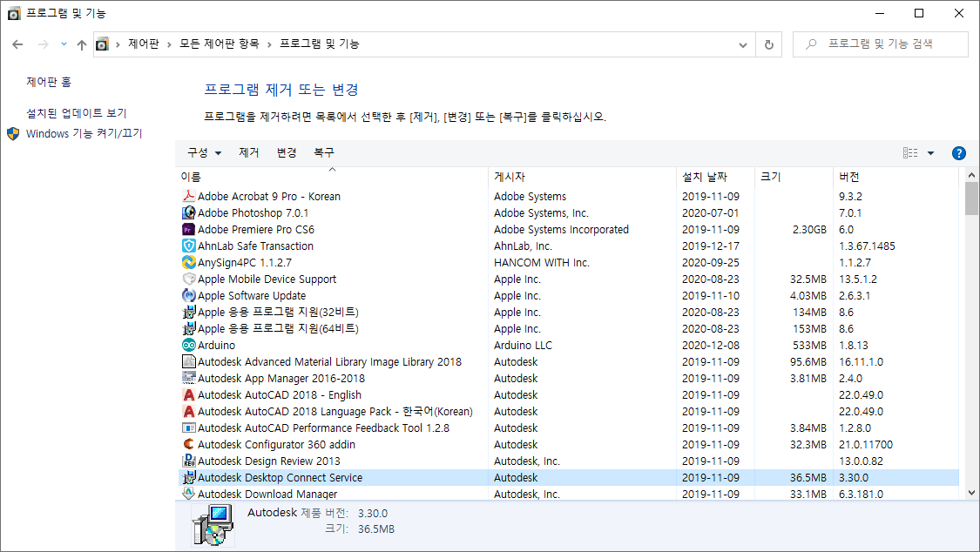Click the Adobe Photoshop 7.0.1 icon
Viewport: 980px width, 552px height.
[x=188, y=213]
